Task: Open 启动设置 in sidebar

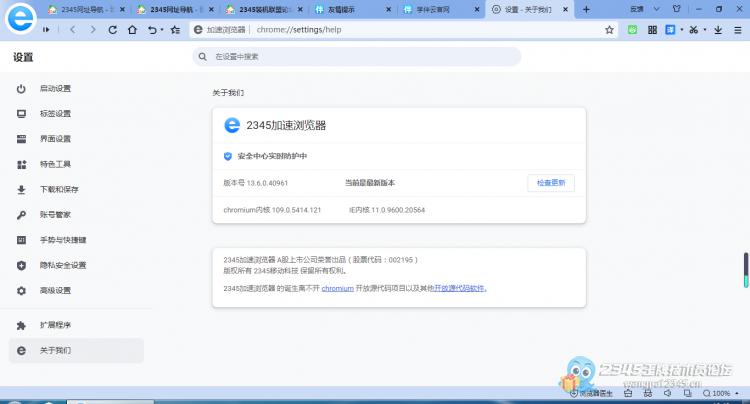Action: tap(77, 88)
